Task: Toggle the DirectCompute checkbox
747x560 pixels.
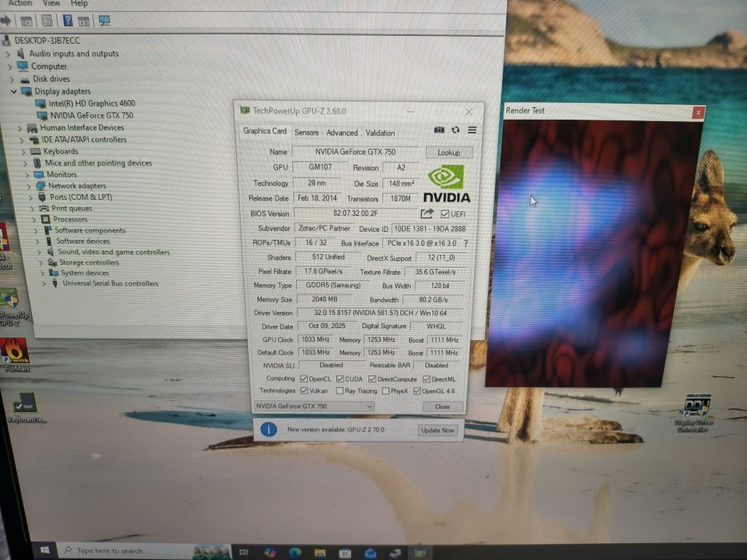Action: (x=372, y=379)
